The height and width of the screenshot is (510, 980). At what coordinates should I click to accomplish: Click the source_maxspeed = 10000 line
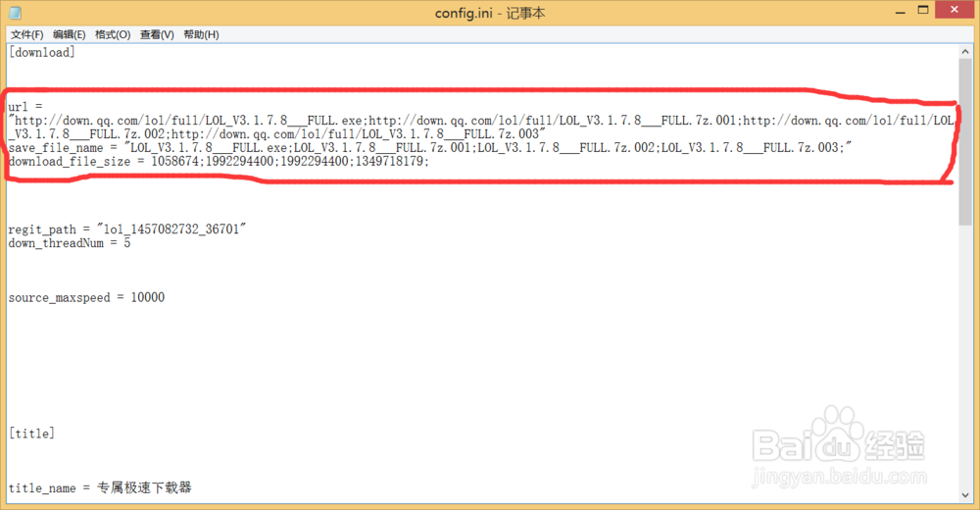[87, 298]
